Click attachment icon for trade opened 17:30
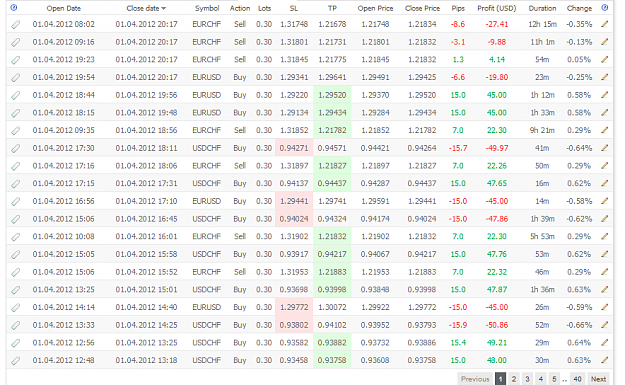This screenshot has height=385, width=625. click(15, 149)
